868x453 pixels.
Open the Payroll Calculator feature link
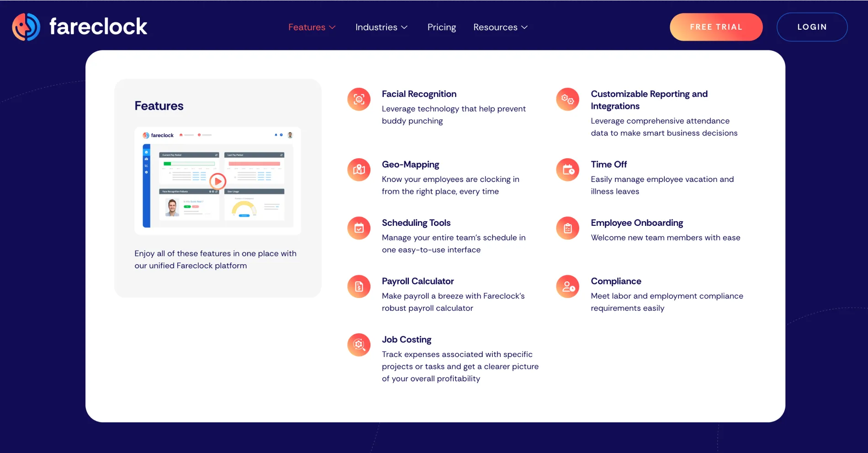pyautogui.click(x=418, y=281)
